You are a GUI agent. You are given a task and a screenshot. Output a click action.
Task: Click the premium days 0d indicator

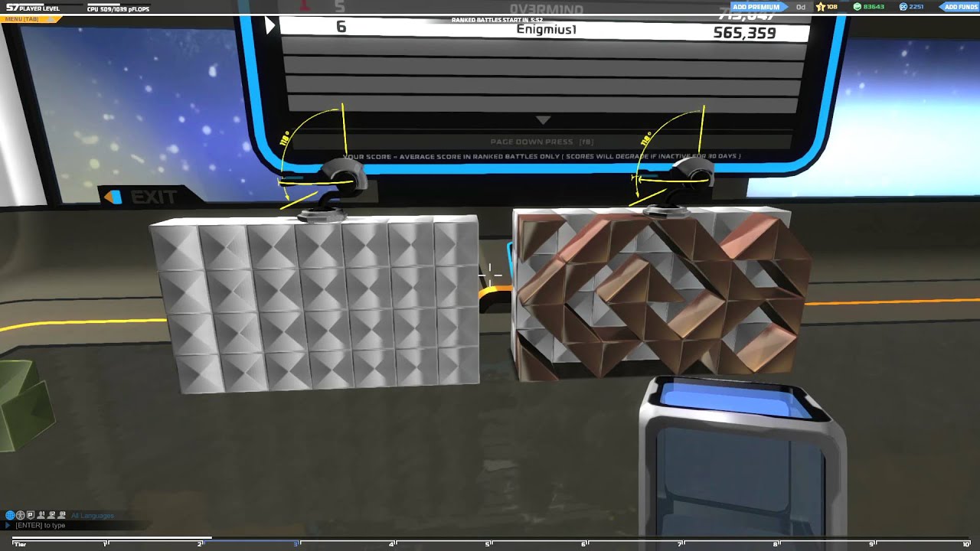pos(801,7)
